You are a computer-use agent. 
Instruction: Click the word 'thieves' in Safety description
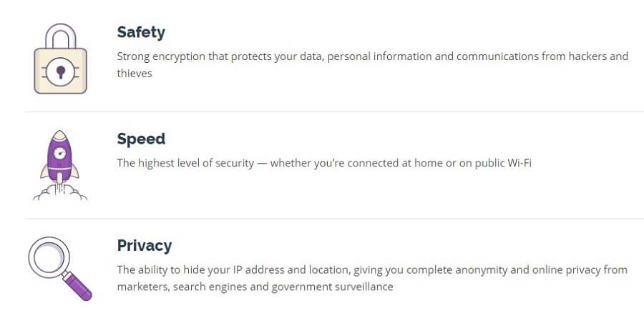point(135,74)
